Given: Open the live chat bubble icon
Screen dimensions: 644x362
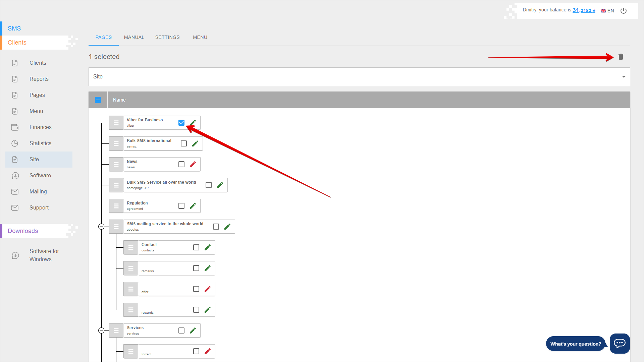Looking at the screenshot, I should (x=620, y=343).
